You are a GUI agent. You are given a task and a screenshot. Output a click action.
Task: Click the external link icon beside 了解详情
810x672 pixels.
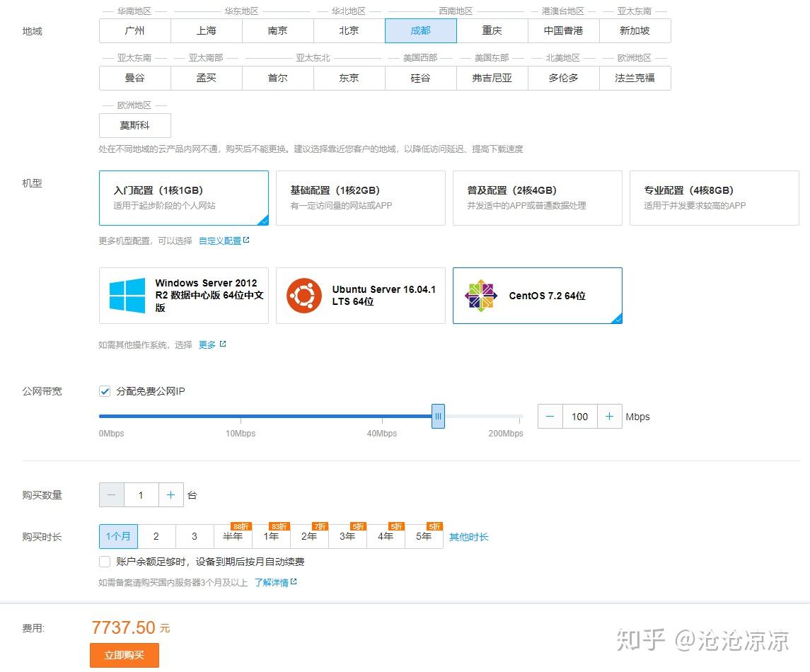[x=295, y=581]
